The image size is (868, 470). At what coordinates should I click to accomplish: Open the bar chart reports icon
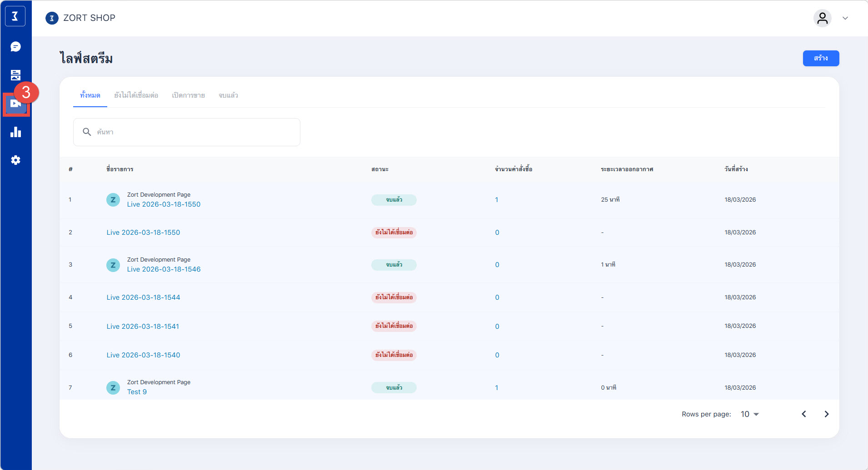click(15, 132)
